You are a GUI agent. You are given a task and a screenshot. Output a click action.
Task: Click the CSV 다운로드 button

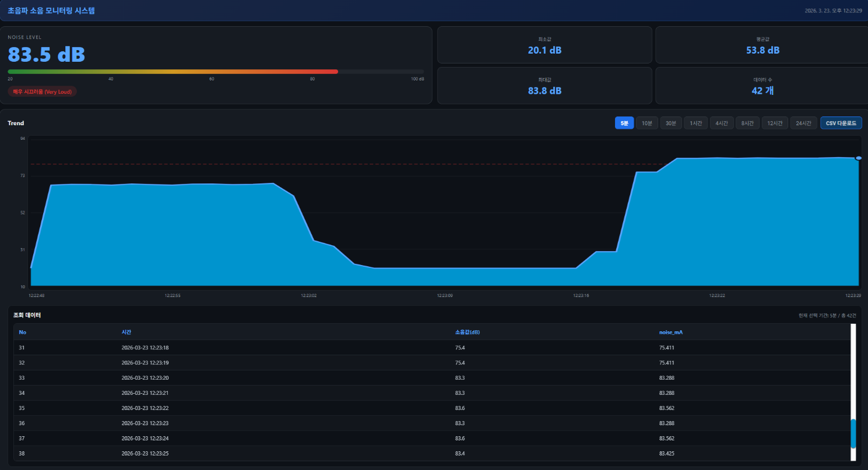(841, 123)
